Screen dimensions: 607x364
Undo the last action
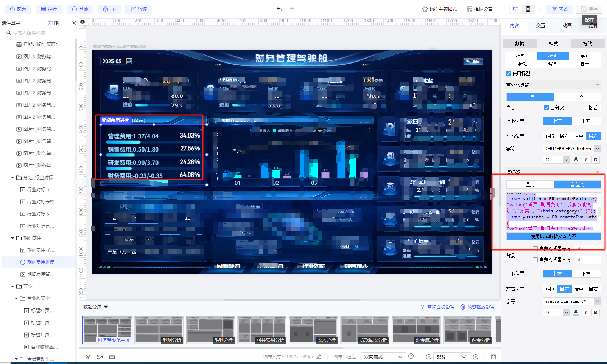coord(279,9)
